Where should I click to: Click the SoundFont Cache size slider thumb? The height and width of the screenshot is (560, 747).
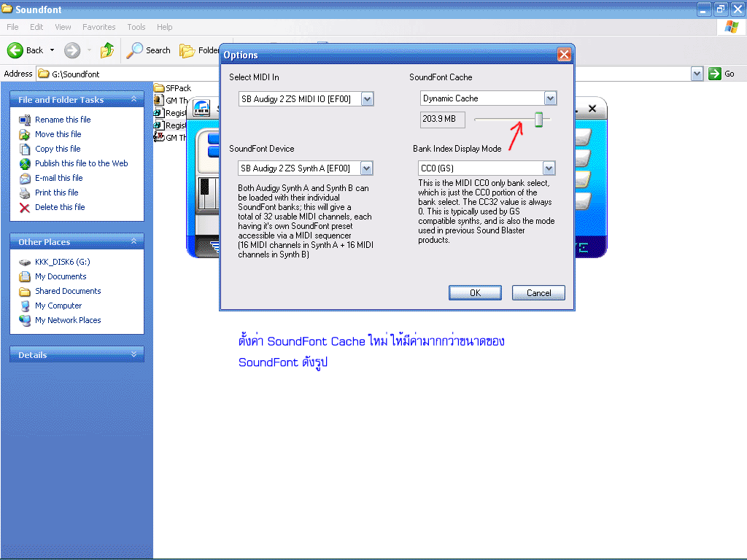click(538, 120)
